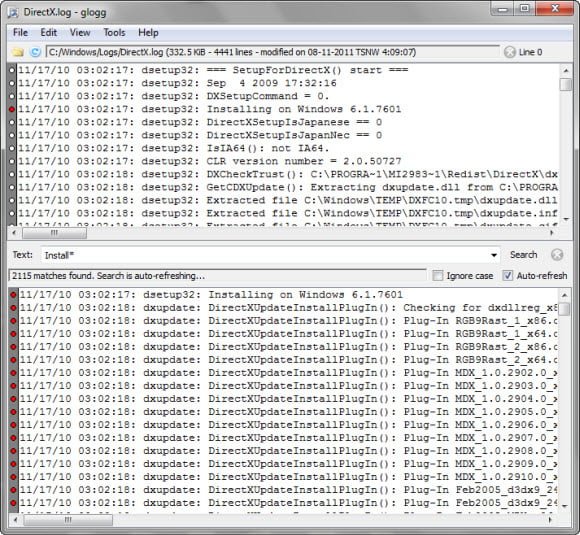The image size is (580, 535).
Task: Click the upper pane scroll left arrow
Action: pyautogui.click(x=14, y=233)
